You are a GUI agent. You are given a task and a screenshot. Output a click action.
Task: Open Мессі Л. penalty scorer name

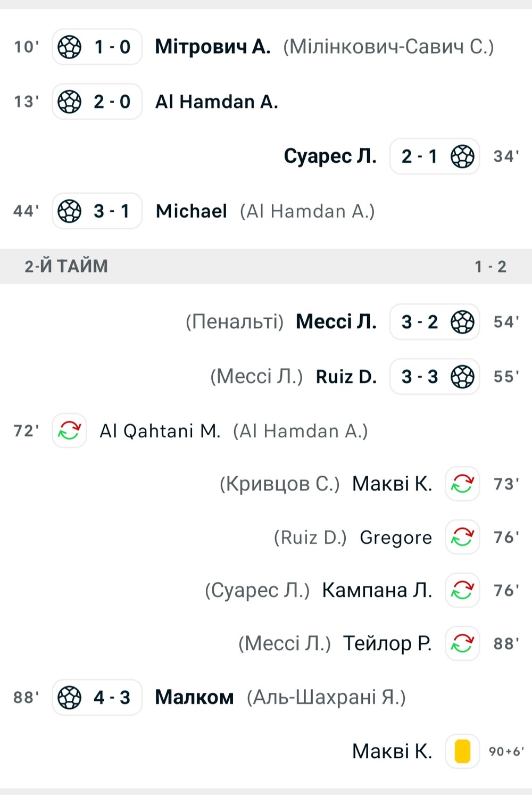pyautogui.click(x=336, y=322)
